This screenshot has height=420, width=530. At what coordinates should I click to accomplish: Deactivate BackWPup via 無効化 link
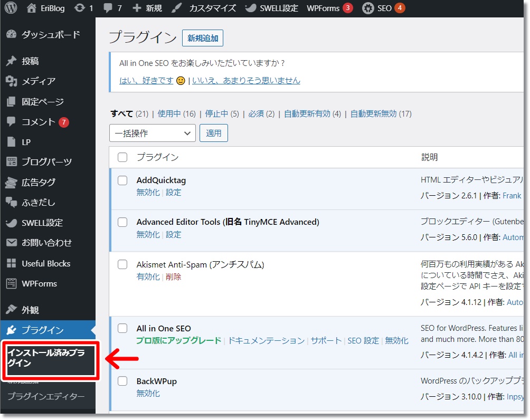click(x=148, y=393)
